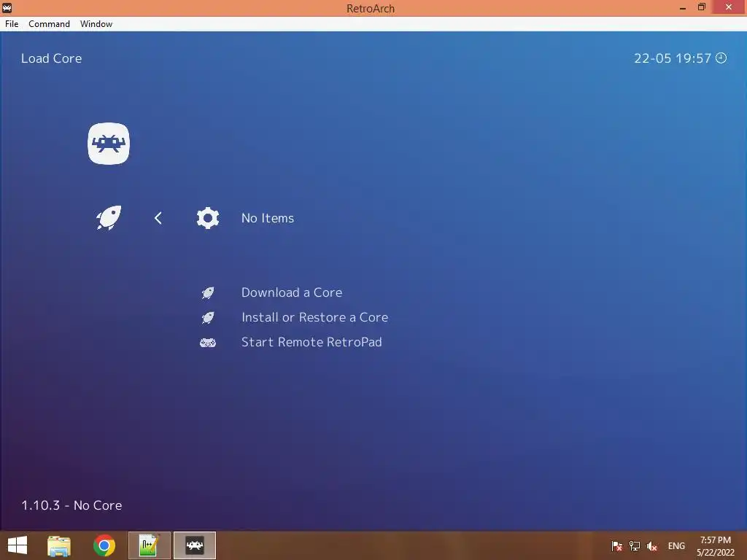Click the 22-05 19:57 date-time text
Image resolution: width=747 pixels, height=560 pixels.
click(672, 58)
